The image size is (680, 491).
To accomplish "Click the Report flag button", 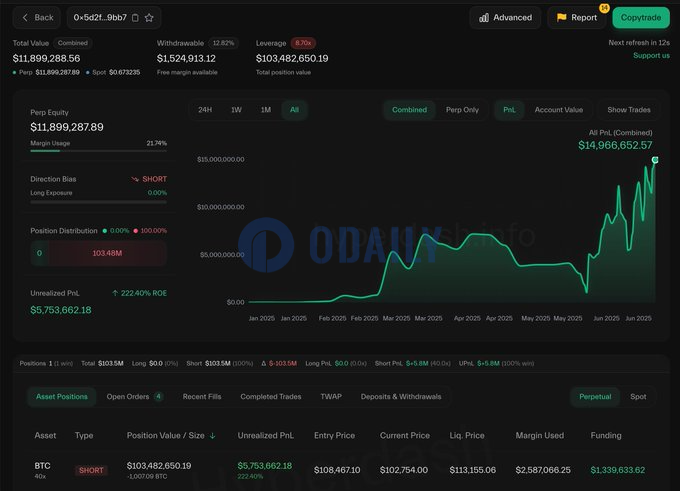I will point(576,18).
